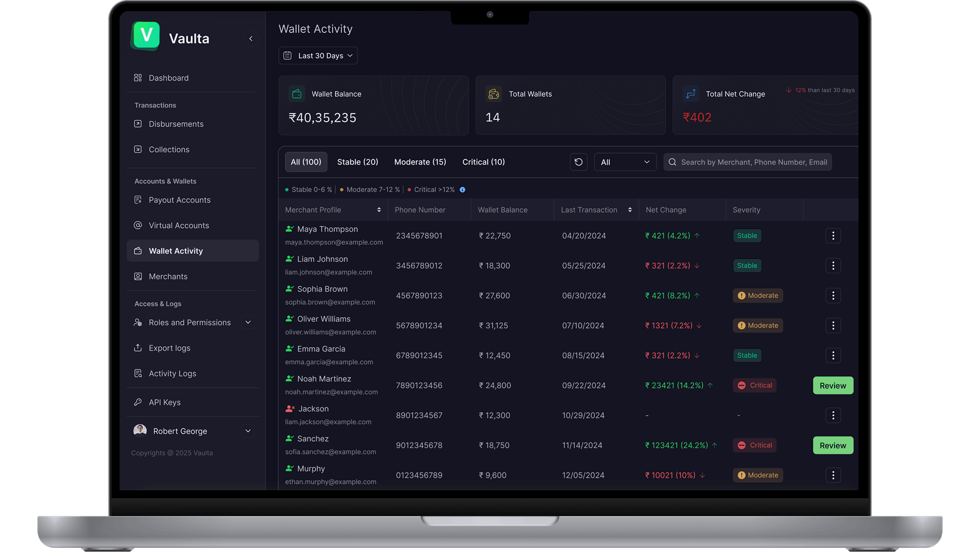
Task: Expand the Roles and Permissions menu
Action: pos(248,322)
